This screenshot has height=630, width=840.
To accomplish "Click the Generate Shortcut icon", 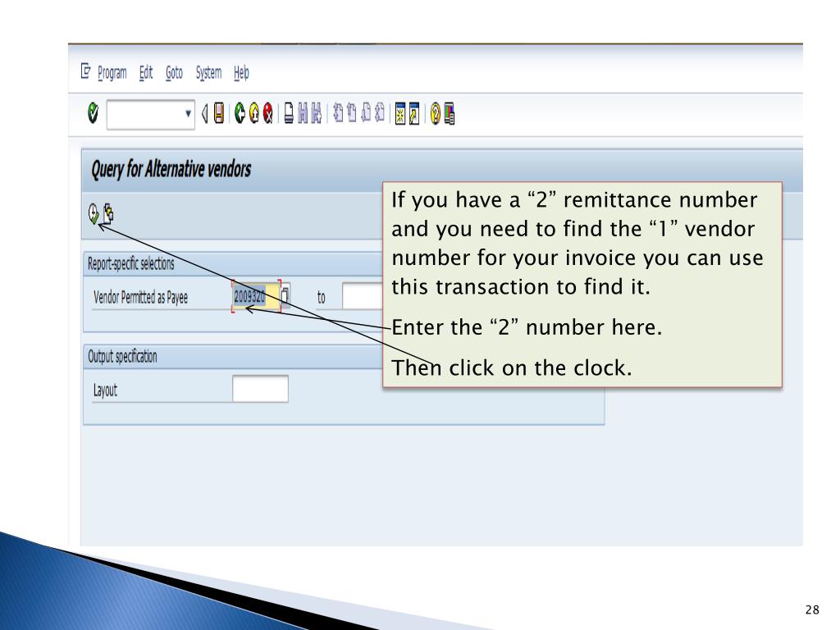I will (414, 113).
